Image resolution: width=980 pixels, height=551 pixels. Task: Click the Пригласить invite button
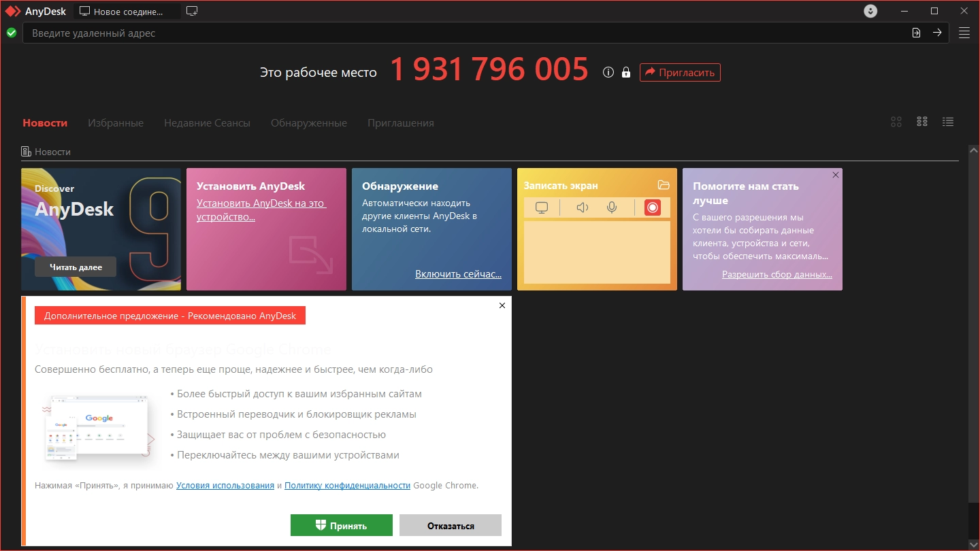pos(680,72)
